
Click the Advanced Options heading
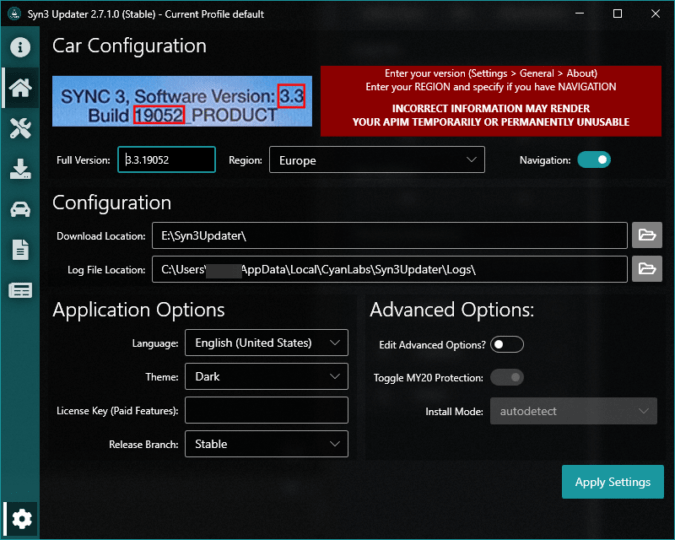tap(452, 310)
